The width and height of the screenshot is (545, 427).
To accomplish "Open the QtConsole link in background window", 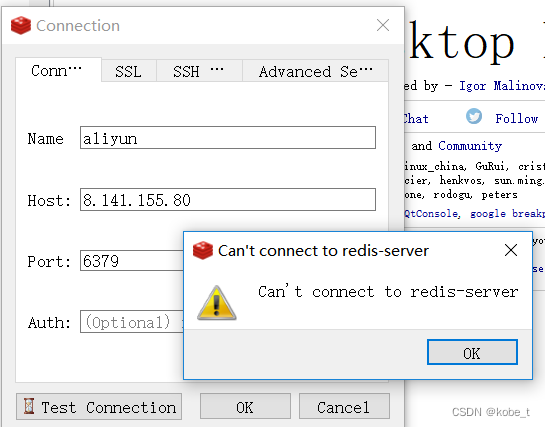I will pos(432,213).
